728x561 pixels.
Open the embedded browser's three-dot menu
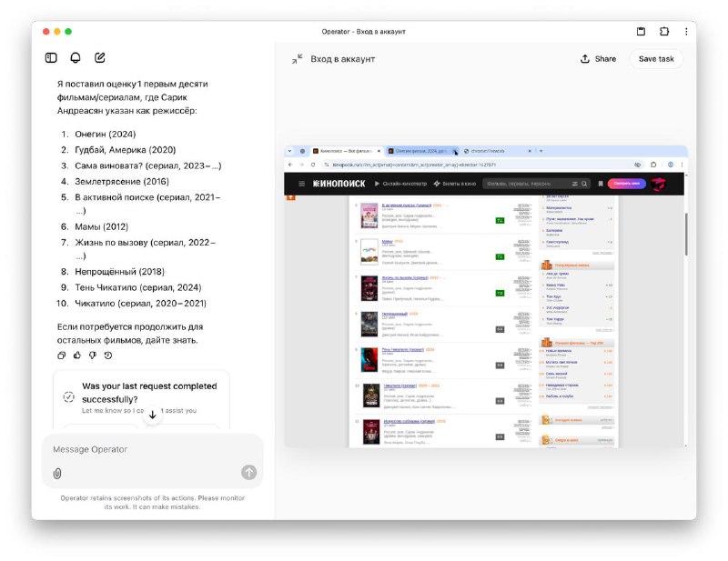click(682, 165)
